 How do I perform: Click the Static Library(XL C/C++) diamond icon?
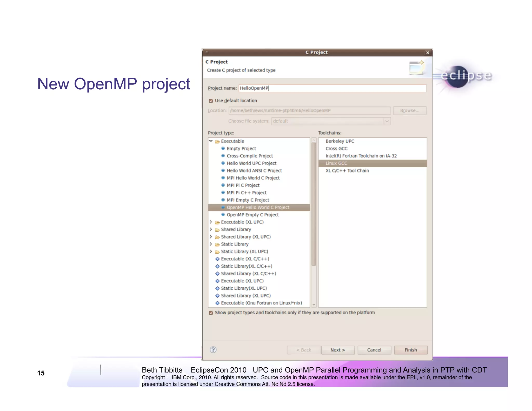click(x=217, y=266)
